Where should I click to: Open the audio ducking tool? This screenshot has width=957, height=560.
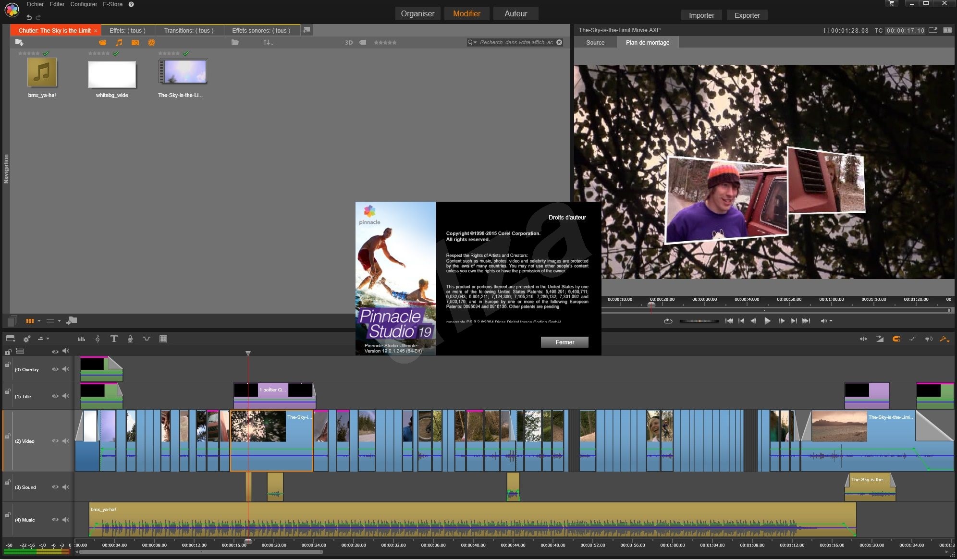tap(147, 339)
